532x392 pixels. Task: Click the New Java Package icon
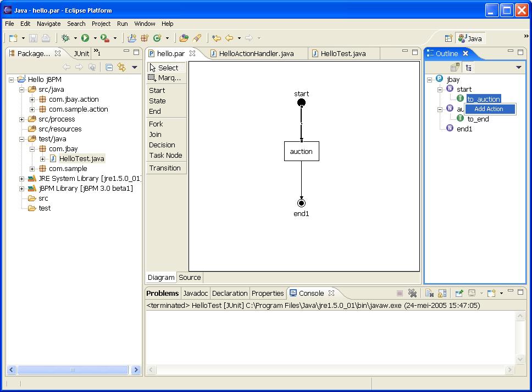pyautogui.click(x=145, y=38)
